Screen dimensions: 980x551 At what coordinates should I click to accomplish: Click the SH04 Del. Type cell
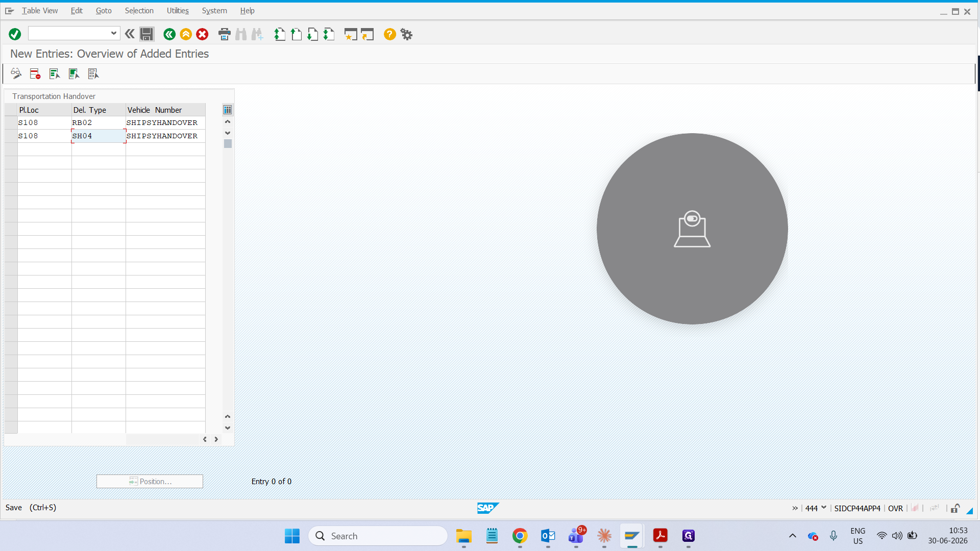click(99, 136)
